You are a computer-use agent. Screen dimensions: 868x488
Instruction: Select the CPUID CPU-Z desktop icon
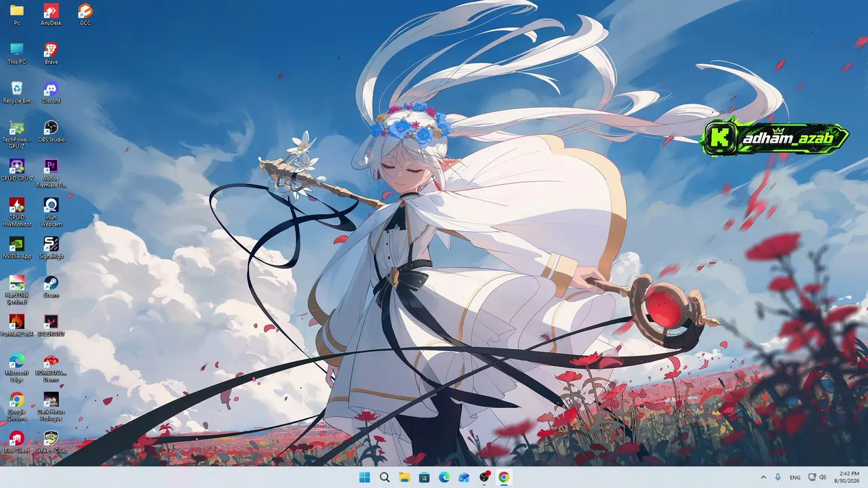click(x=17, y=170)
